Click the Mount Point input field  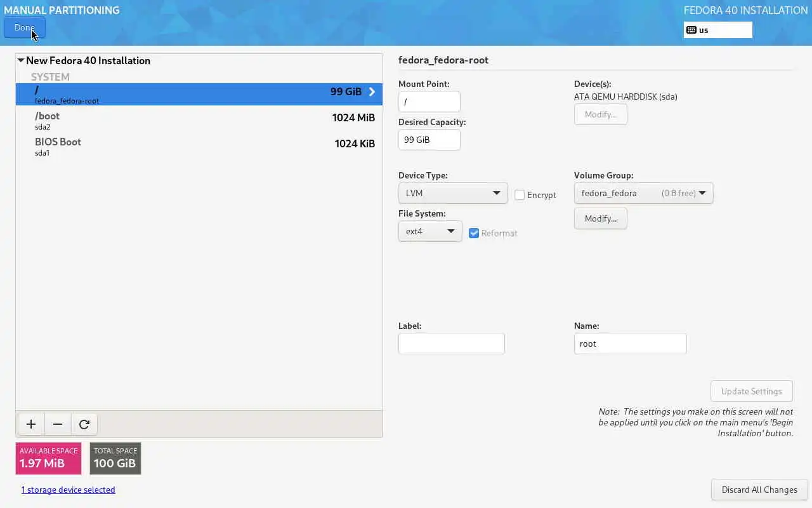429,102
